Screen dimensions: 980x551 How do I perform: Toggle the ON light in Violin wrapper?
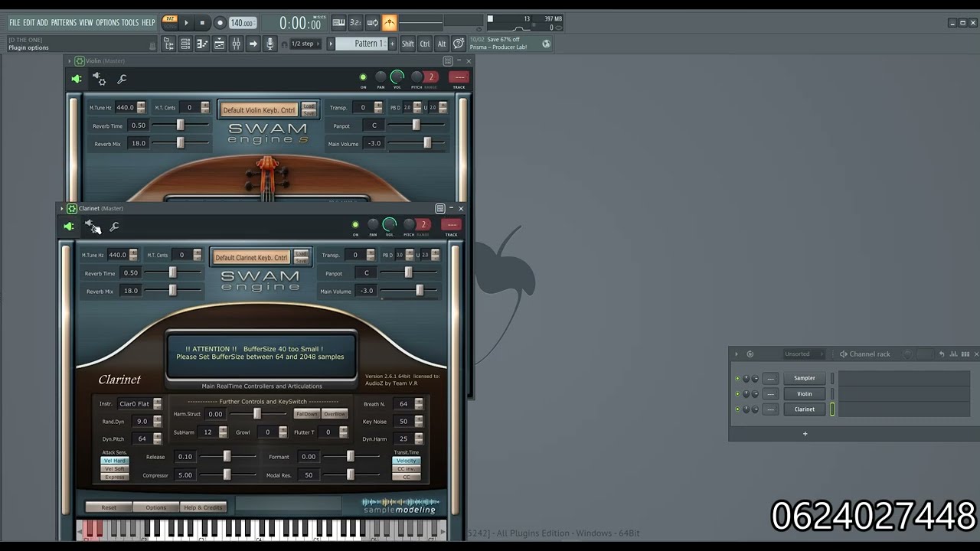pos(363,77)
